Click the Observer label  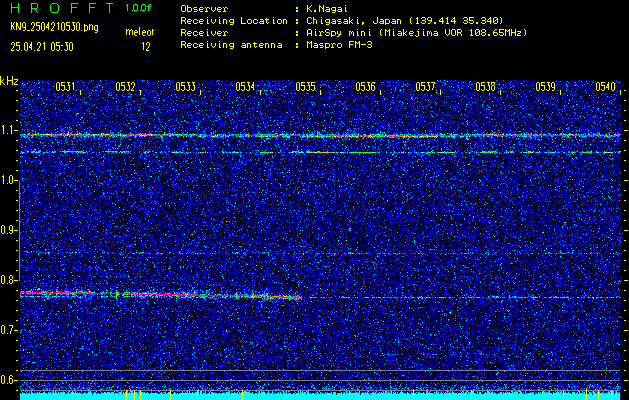[x=204, y=8]
